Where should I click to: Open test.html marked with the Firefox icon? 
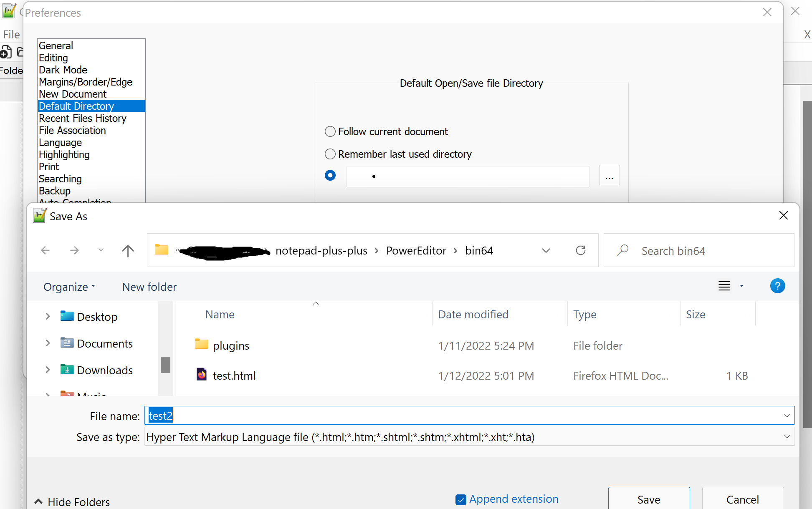(234, 375)
